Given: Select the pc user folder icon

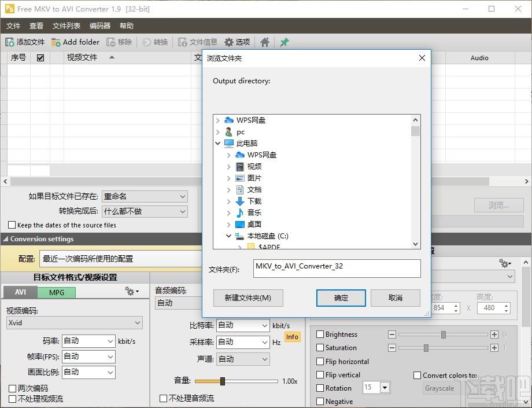Looking at the screenshot, I should coord(229,132).
